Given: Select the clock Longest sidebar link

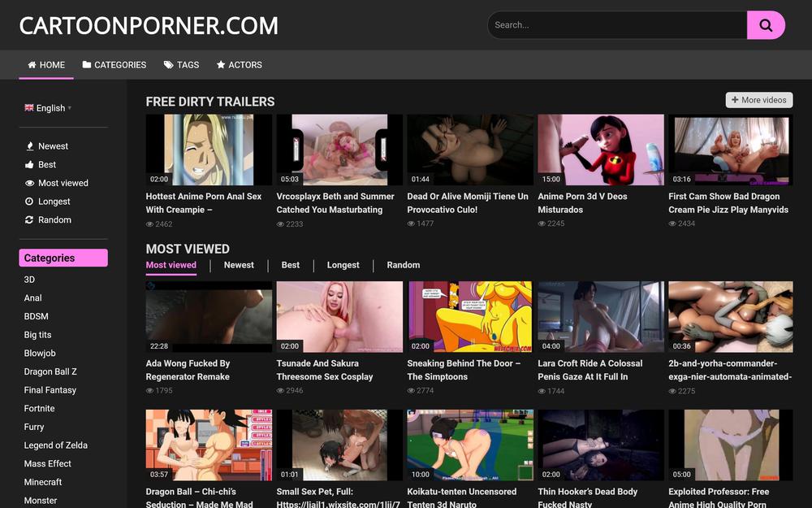Looking at the screenshot, I should [x=47, y=201].
